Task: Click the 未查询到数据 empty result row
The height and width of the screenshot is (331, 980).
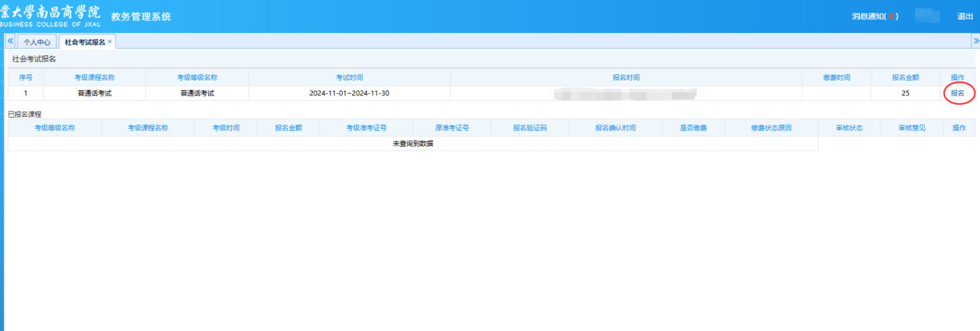Action: 412,143
